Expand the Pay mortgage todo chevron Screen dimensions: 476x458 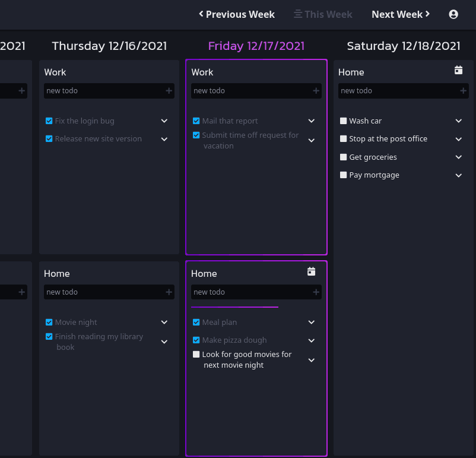click(x=458, y=175)
